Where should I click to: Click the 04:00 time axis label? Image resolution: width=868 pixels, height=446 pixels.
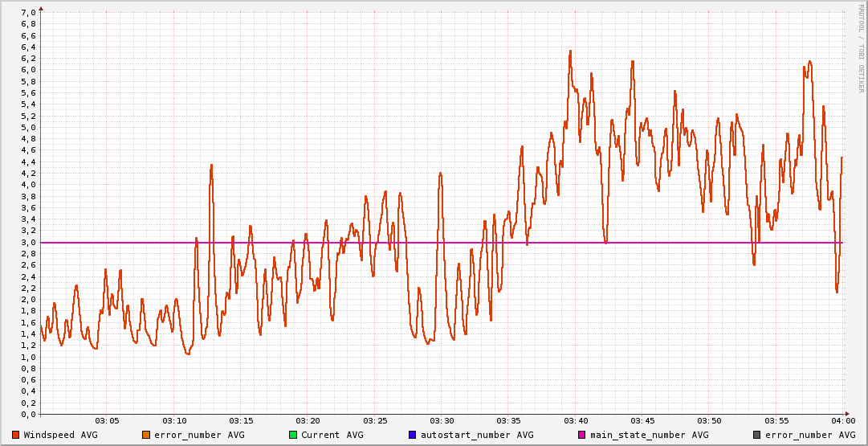(843, 421)
